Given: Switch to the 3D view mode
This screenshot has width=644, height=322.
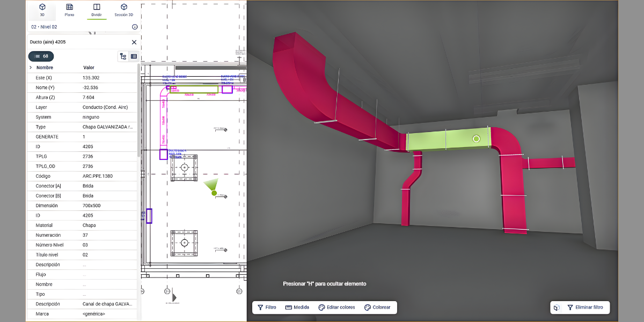Looking at the screenshot, I should [42, 9].
